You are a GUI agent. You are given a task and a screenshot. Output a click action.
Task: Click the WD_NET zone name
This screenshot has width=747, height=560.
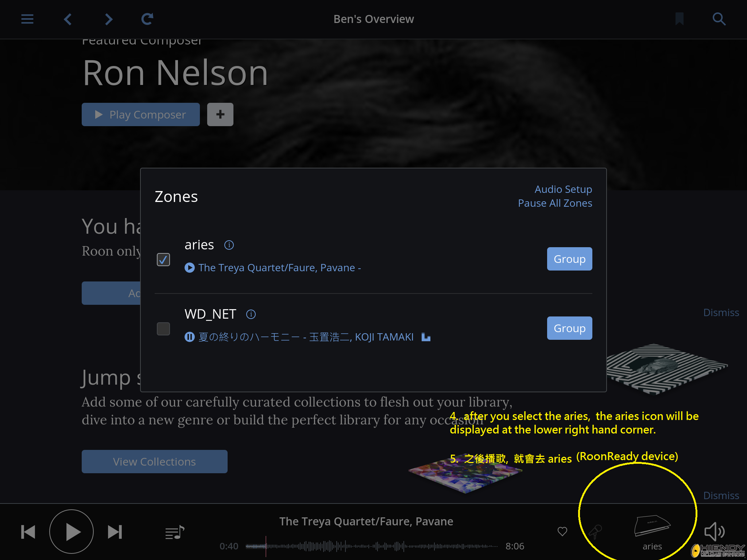pos(210,314)
